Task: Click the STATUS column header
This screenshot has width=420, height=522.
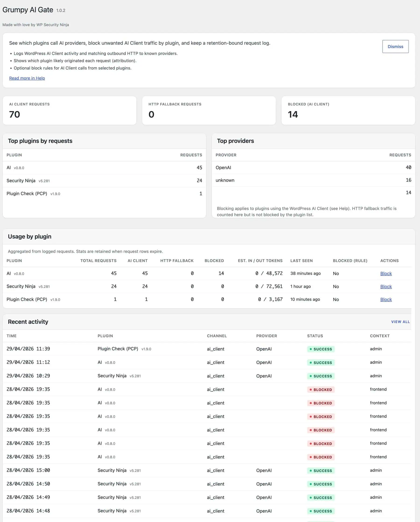Action: tap(315, 336)
